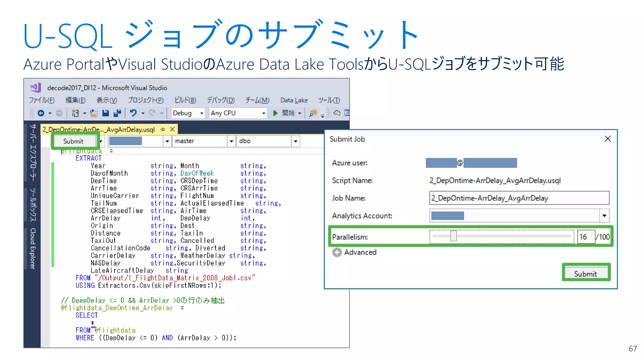
Task: Click the WHERE clause line in editor
Action: [x=156, y=338]
